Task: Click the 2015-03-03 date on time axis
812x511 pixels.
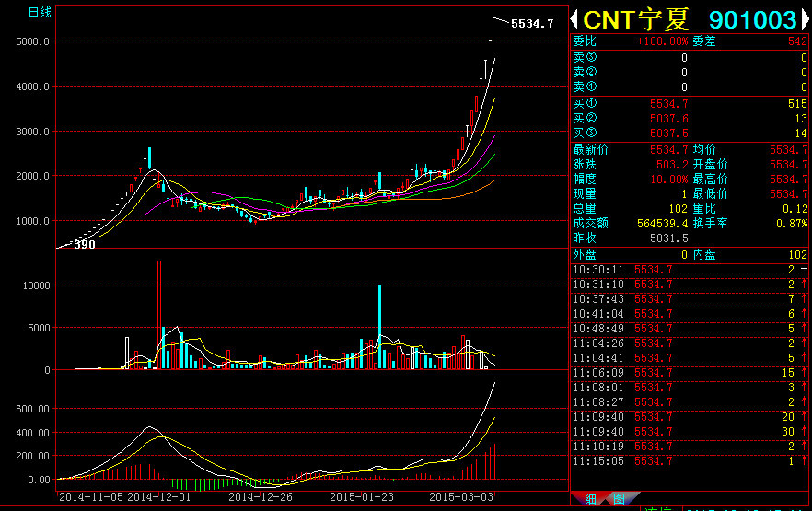Action: (x=461, y=497)
